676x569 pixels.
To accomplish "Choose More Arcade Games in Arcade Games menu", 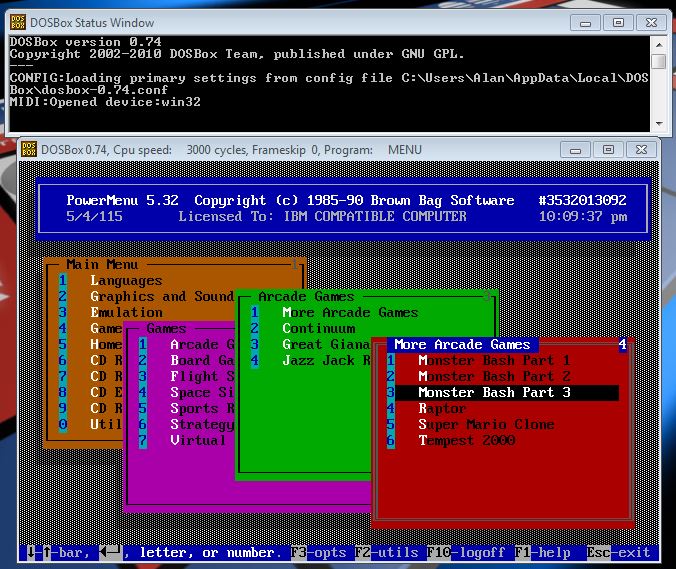I will coord(350,313).
